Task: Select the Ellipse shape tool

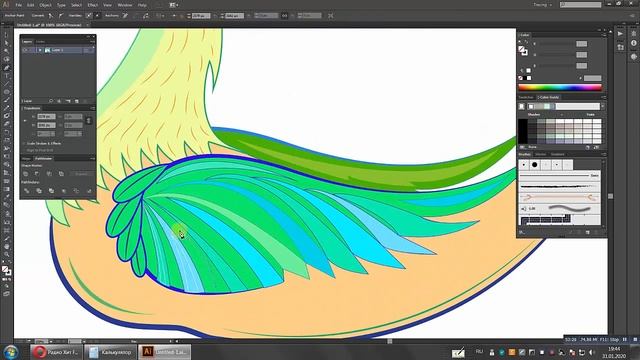Action: [x=6, y=92]
